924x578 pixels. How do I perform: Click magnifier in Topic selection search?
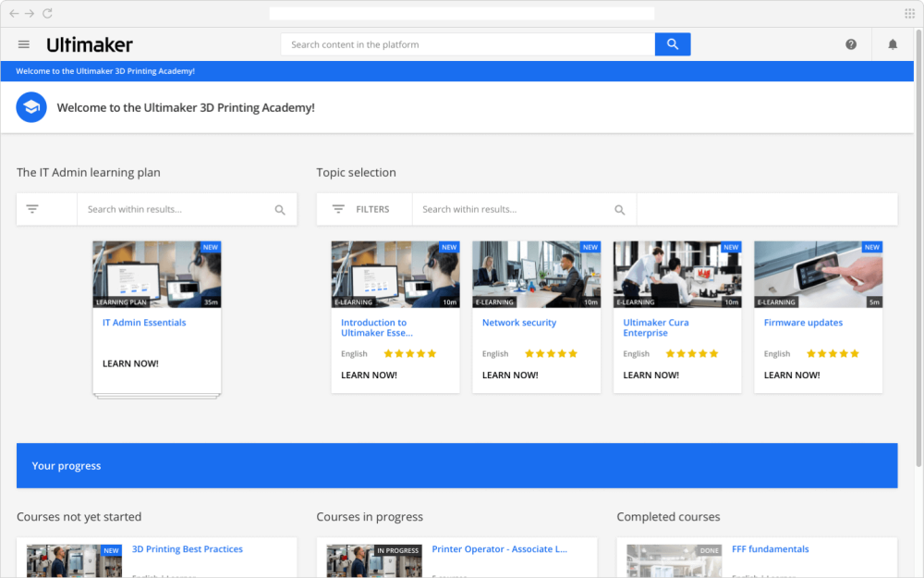(x=619, y=210)
